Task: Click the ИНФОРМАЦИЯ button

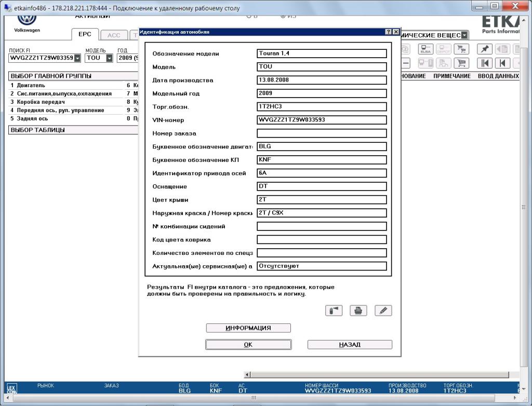Action: (248, 328)
